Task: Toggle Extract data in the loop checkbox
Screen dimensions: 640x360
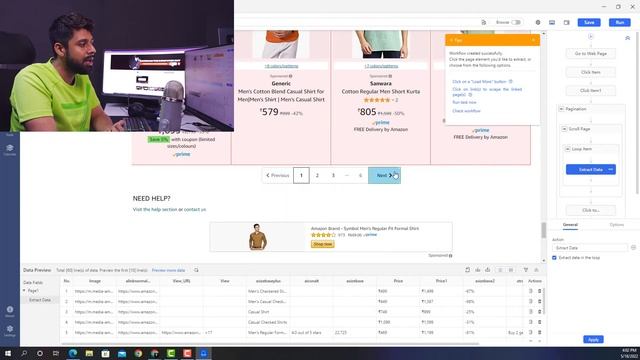Action: [554, 258]
